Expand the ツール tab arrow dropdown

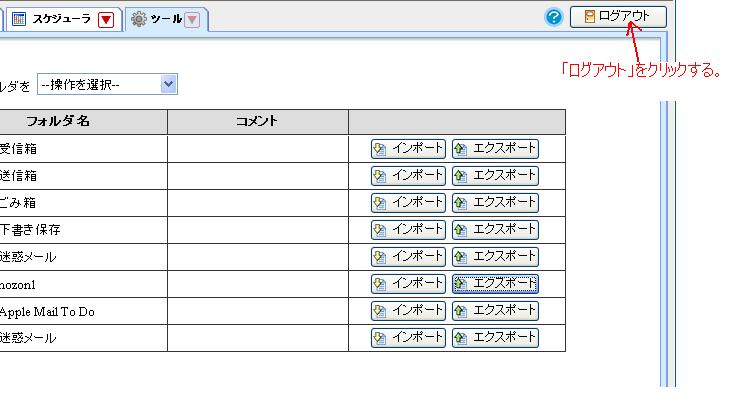coord(192,20)
